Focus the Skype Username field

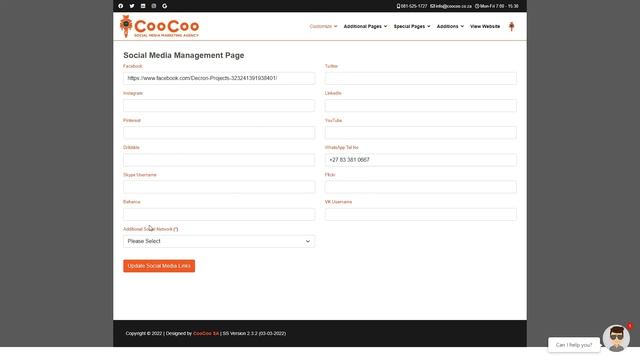tap(219, 187)
